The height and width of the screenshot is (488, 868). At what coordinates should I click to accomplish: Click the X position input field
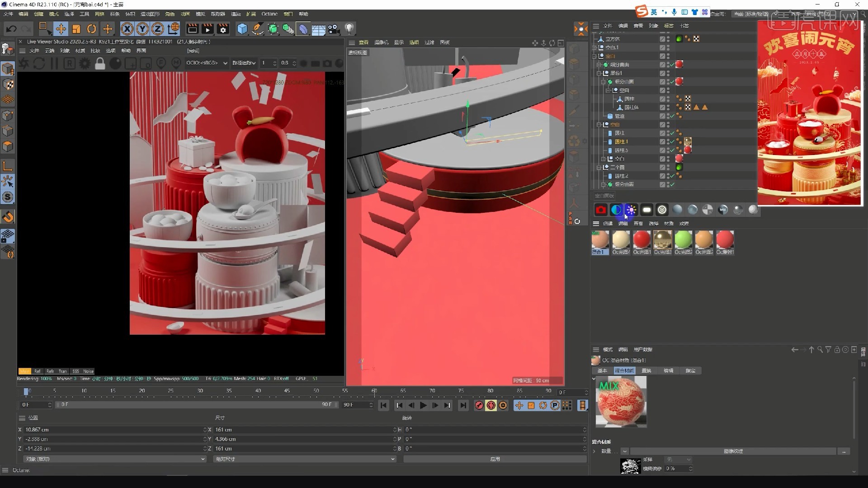[x=115, y=430]
